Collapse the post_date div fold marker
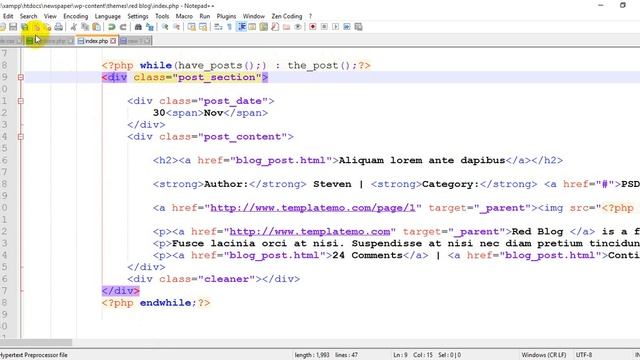640x360 pixels. click(20, 101)
